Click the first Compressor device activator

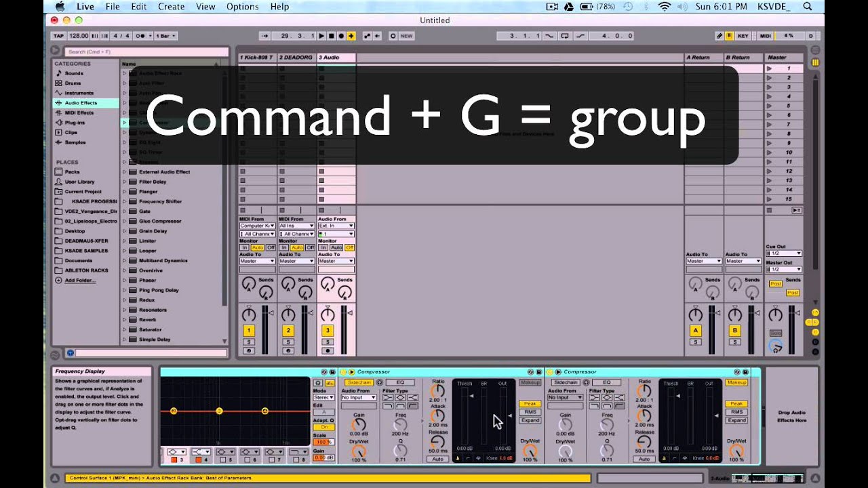pyautogui.click(x=343, y=371)
